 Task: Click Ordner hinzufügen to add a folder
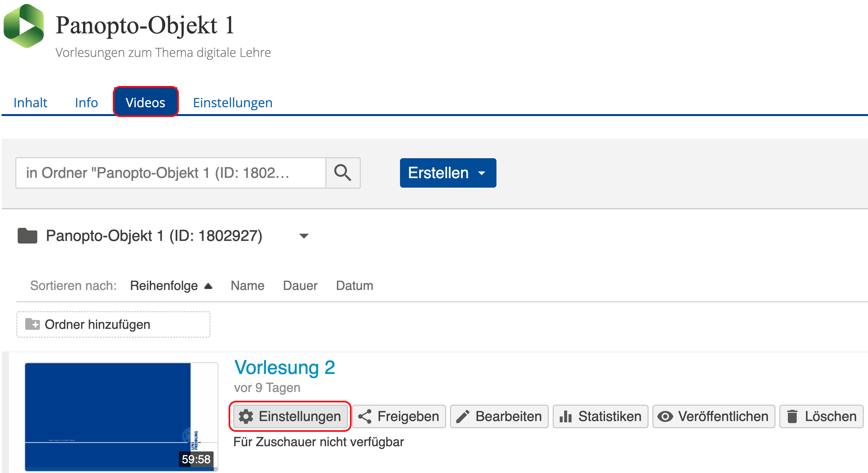(113, 324)
